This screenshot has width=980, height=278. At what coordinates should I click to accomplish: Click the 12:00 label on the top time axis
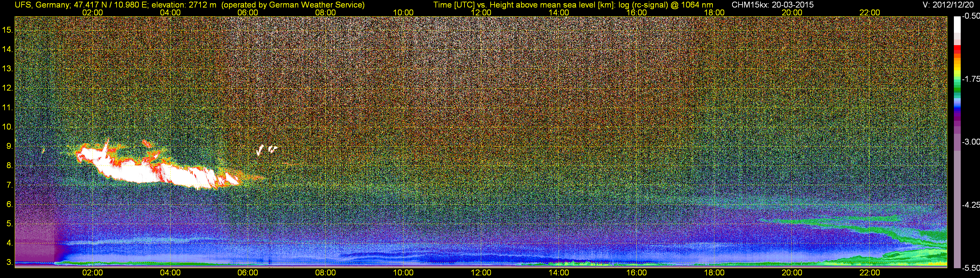click(x=481, y=12)
